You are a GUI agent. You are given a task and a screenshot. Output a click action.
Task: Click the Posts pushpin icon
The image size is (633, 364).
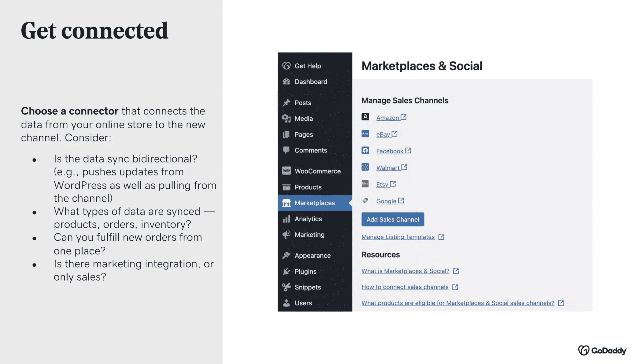[x=286, y=103]
